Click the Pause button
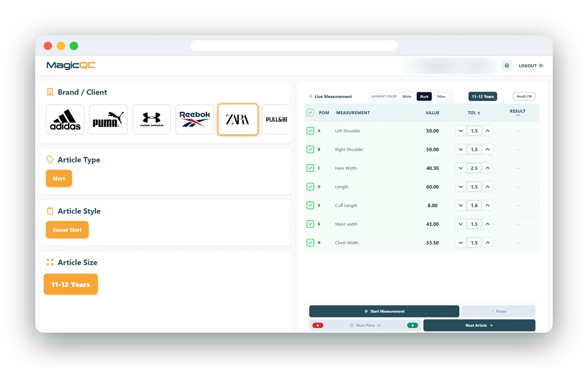This screenshot has width=588, height=368. click(499, 311)
